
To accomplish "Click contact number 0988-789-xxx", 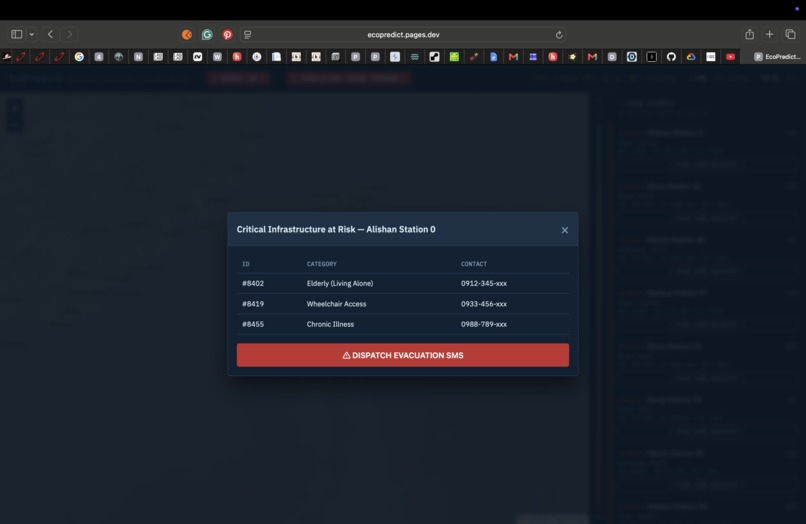I will click(484, 324).
